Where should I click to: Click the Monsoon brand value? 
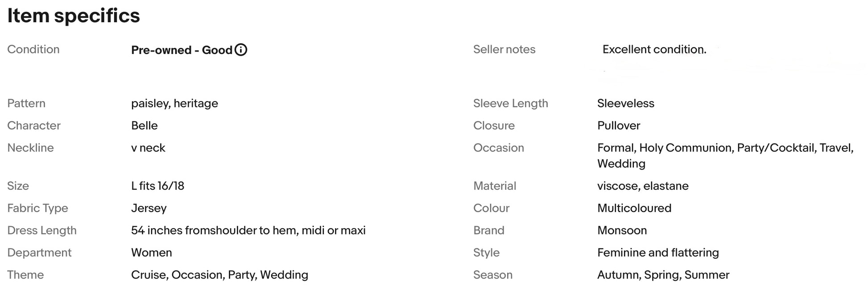(x=622, y=230)
